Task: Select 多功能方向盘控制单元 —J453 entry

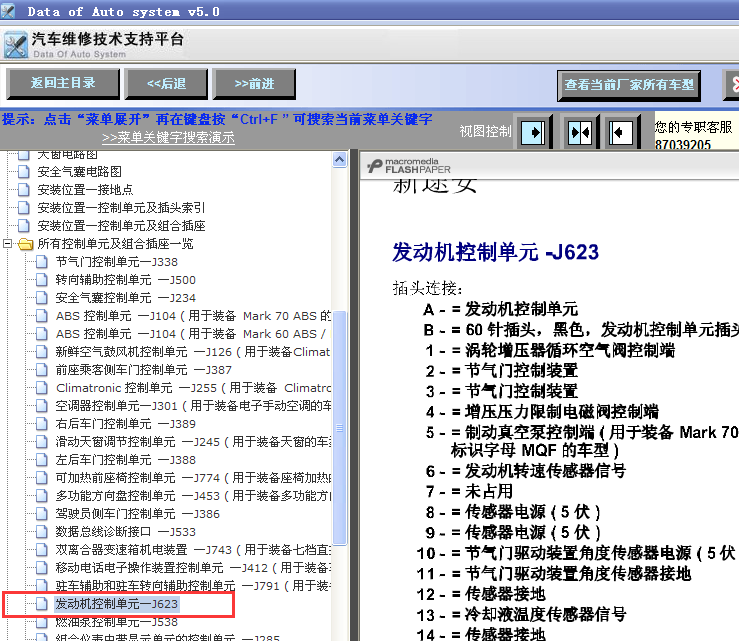Action: click(x=193, y=495)
